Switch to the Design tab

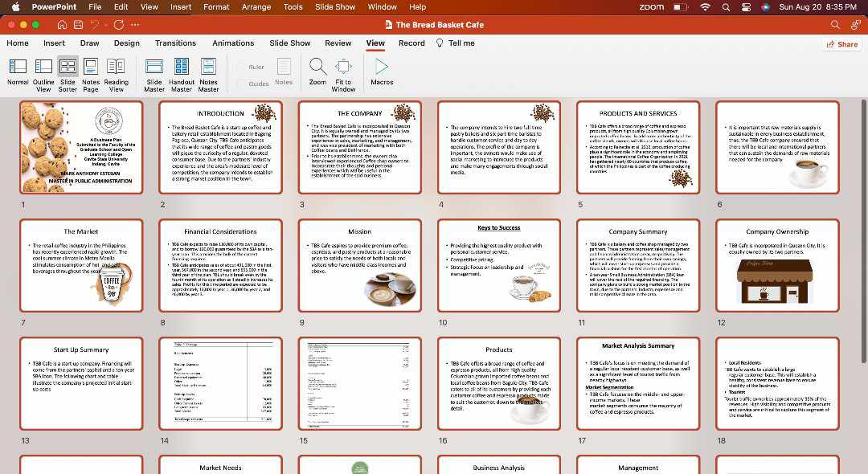(127, 43)
